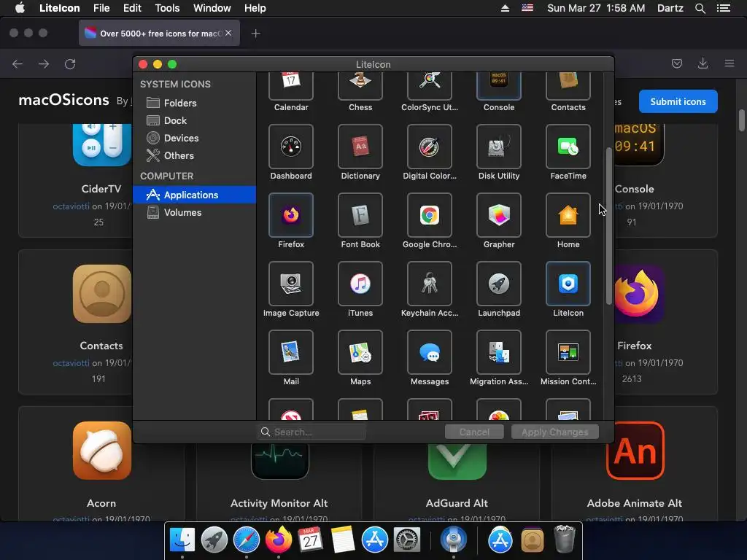Viewport: 747px width, 560px height.
Task: Click the AdGuard Alt icon on webpage
Action: click(457, 461)
